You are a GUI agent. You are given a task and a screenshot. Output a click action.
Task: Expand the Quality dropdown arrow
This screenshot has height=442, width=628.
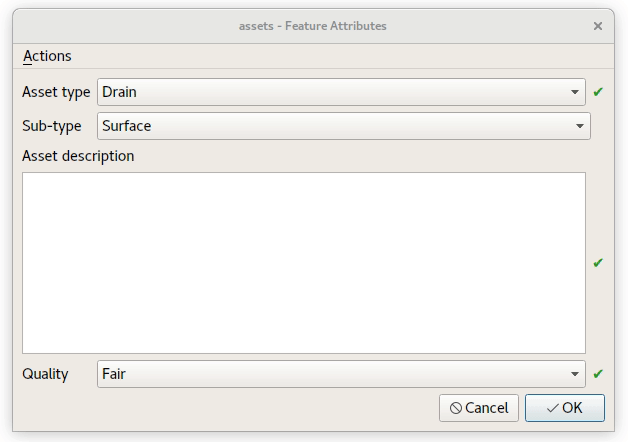575,374
